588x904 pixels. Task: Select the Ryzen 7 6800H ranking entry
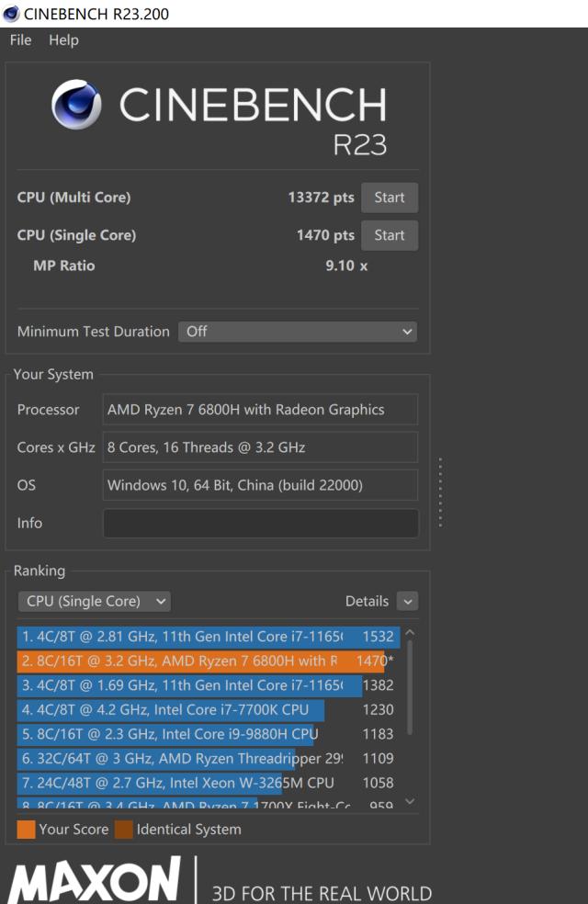click(208, 661)
